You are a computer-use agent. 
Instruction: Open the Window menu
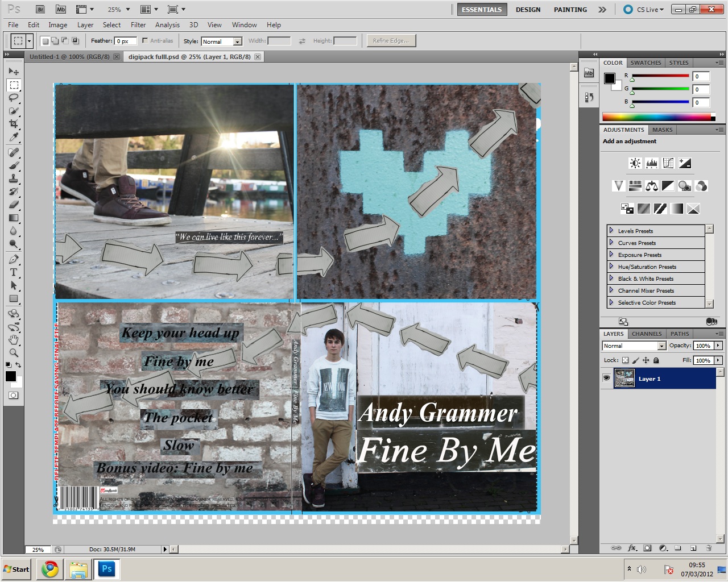[244, 25]
